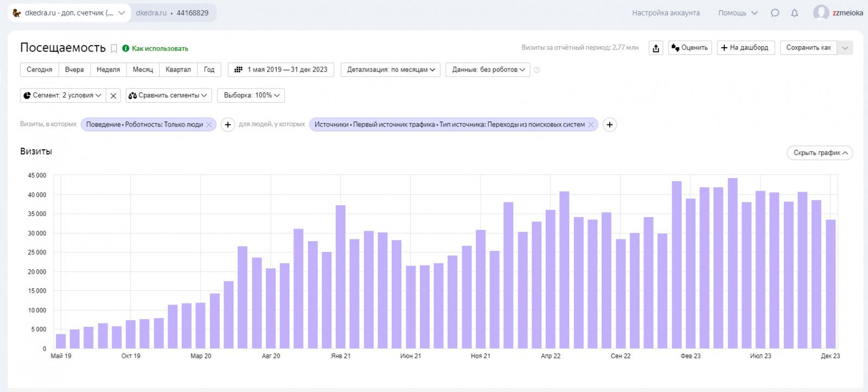Collapse chart with Скрыть график
868x392 pixels.
click(820, 153)
